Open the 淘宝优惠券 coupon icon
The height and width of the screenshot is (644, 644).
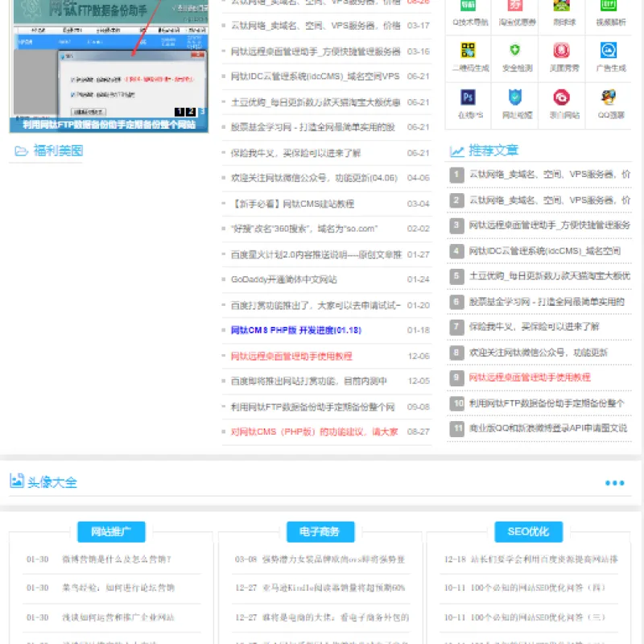(x=515, y=6)
